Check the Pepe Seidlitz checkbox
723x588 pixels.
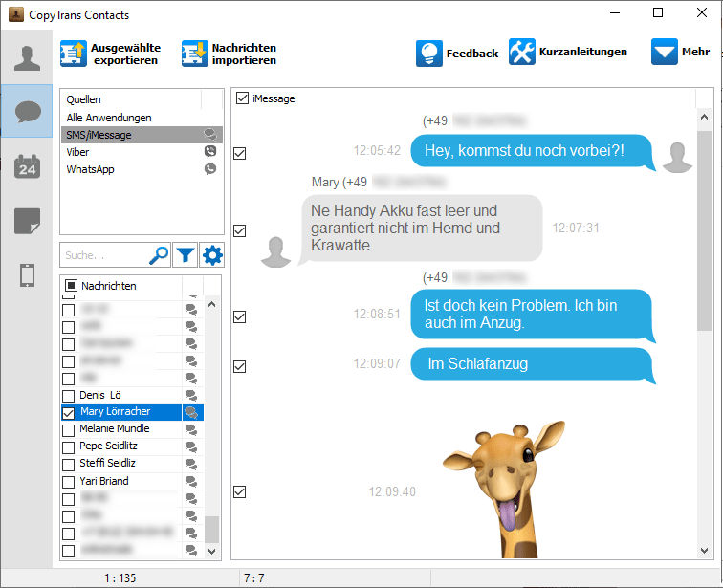68,447
